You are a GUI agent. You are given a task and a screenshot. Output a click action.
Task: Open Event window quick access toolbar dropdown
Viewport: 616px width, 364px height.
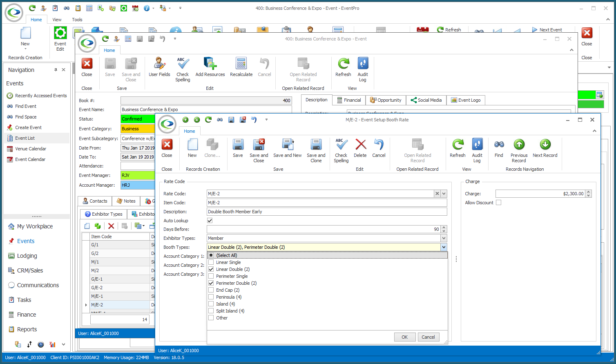(175, 39)
